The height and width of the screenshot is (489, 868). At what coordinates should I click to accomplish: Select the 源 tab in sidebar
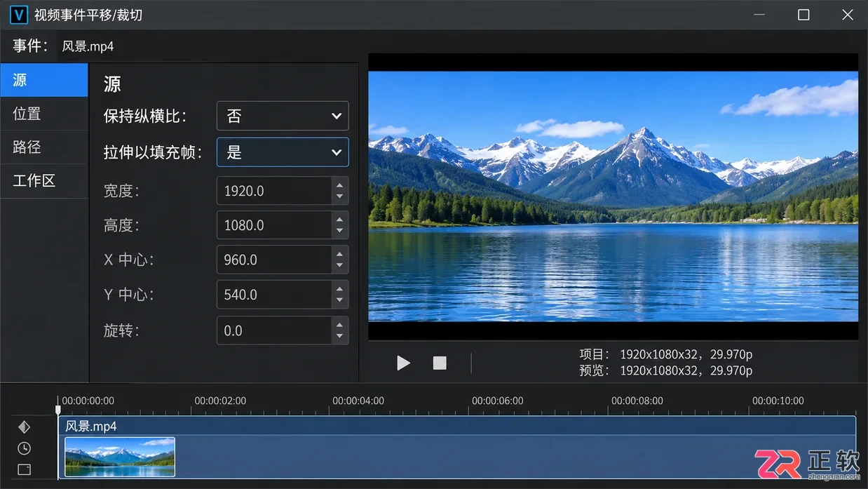click(x=44, y=80)
